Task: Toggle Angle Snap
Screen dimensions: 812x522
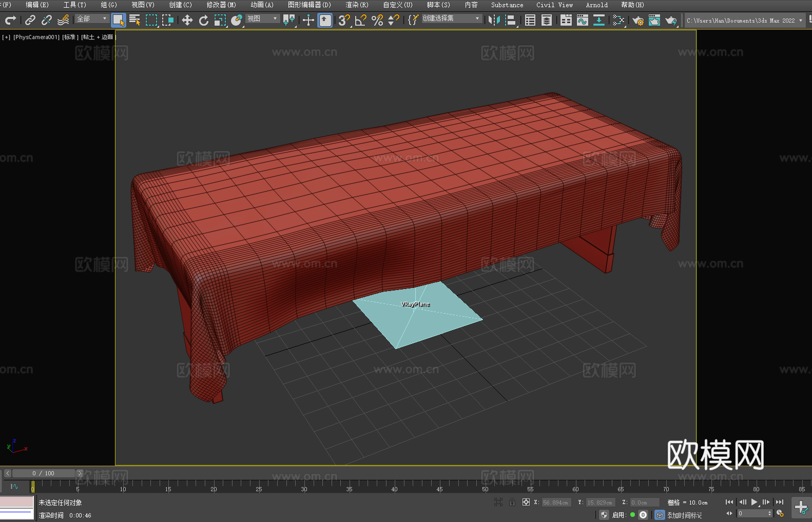Action: pyautogui.click(x=361, y=21)
